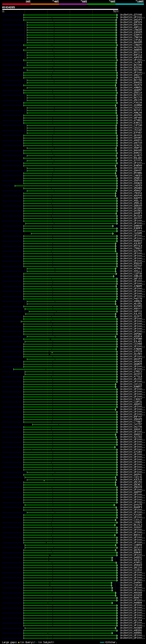Screen dimensions: 146x644
Task: Click the cyan ~100% legend color bar
Action: click(x=130, y=4)
